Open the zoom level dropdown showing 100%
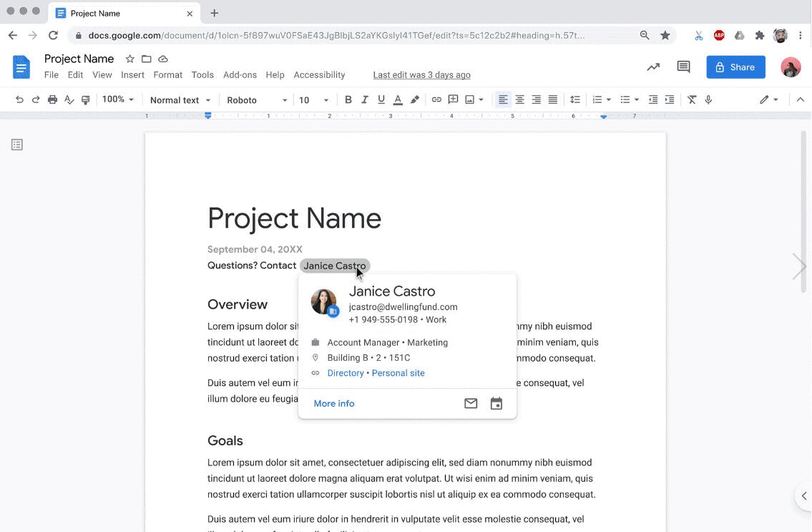The width and height of the screenshot is (812, 532). pyautogui.click(x=117, y=100)
